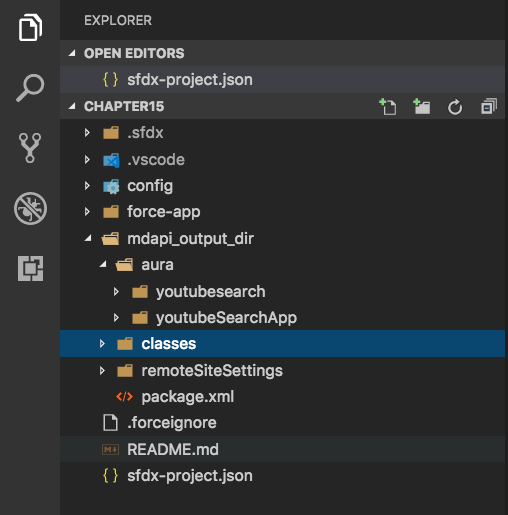Click the Refresh Explorer icon

click(x=455, y=107)
